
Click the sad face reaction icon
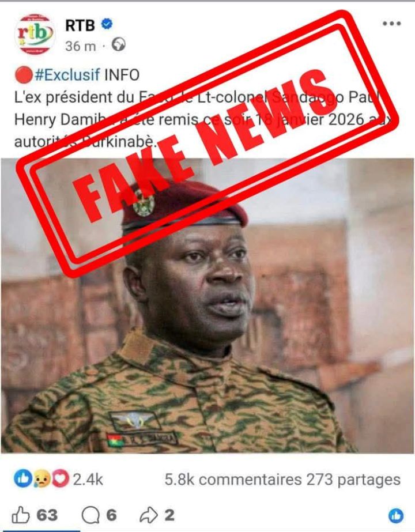click(x=41, y=479)
